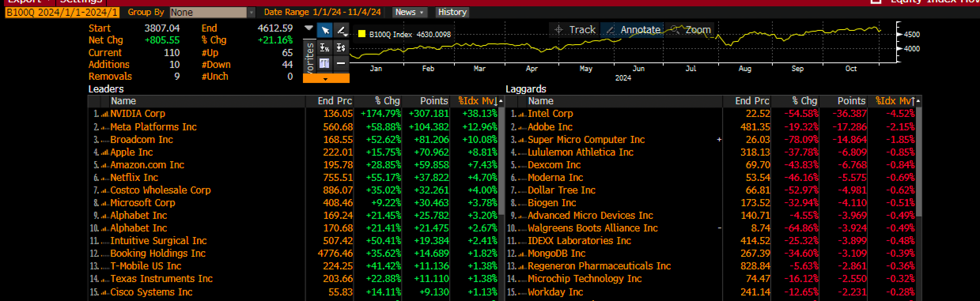Select the pencil line-drawing chart tool
This screenshot has width=980, height=301.
[341, 30]
